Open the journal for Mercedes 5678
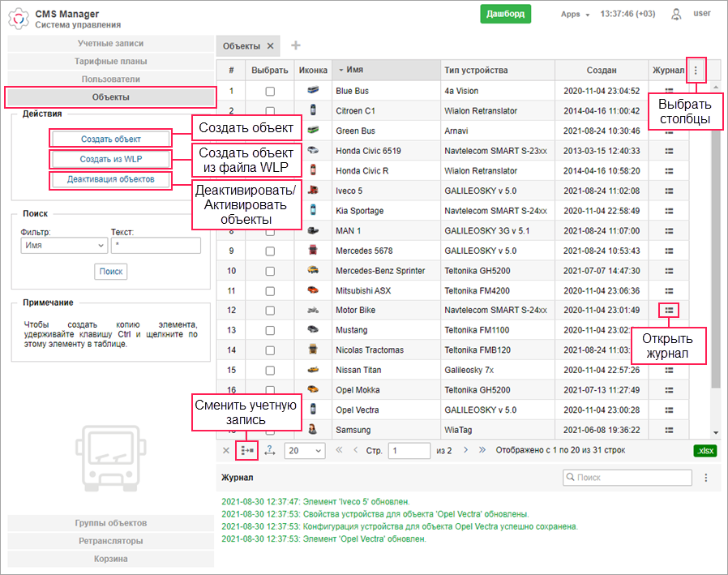The height and width of the screenshot is (575, 728). [669, 251]
